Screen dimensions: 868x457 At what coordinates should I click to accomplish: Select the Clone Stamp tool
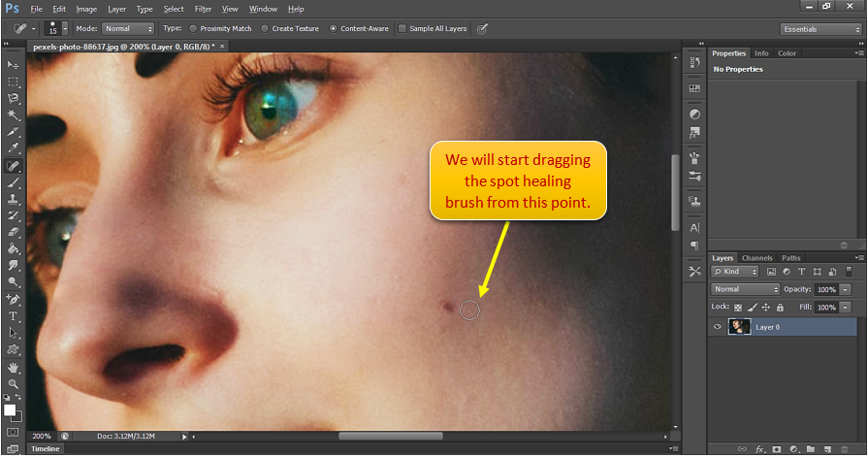13,199
